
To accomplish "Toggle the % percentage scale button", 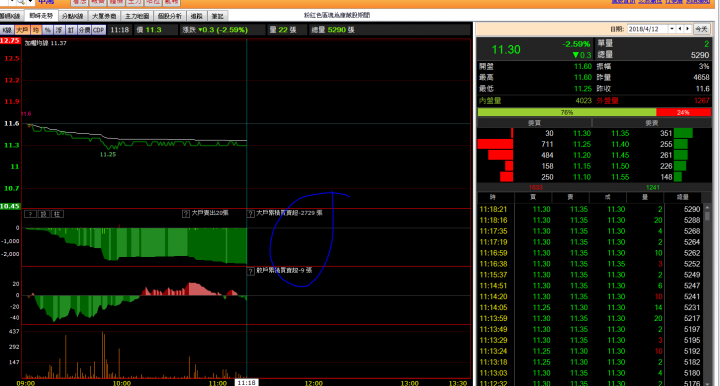I will point(48,30).
